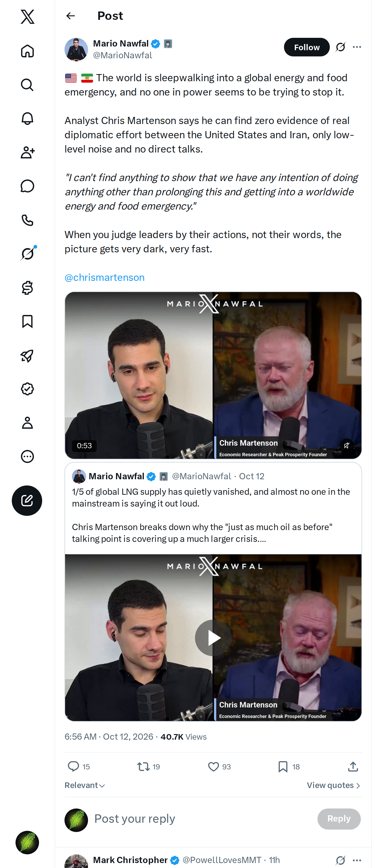Play the quoted post's video

tap(213, 638)
